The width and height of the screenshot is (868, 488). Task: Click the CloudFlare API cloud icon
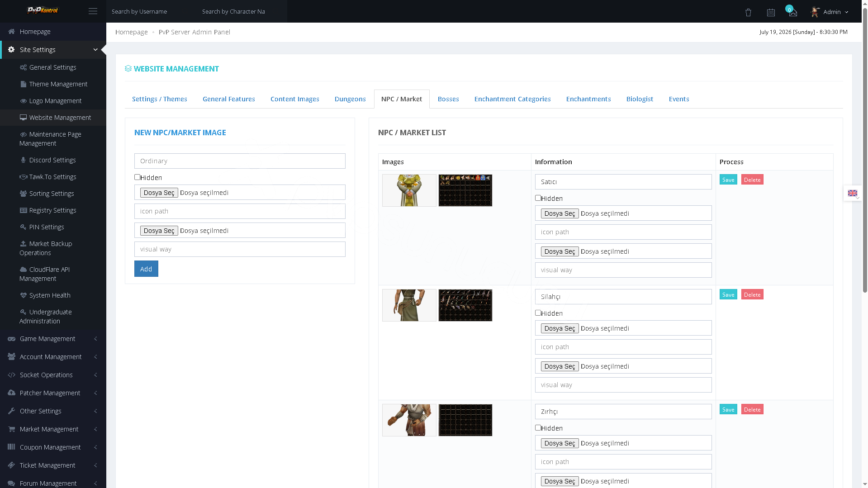coord(23,270)
